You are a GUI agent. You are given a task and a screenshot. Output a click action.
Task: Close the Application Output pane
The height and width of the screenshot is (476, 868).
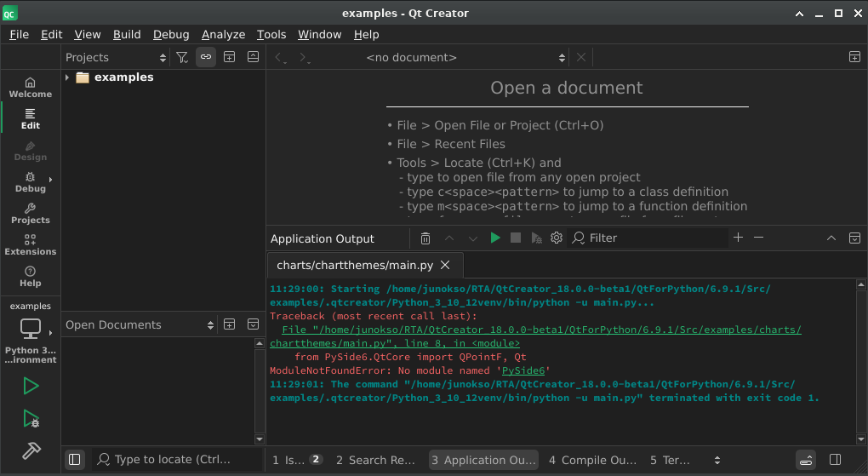854,238
